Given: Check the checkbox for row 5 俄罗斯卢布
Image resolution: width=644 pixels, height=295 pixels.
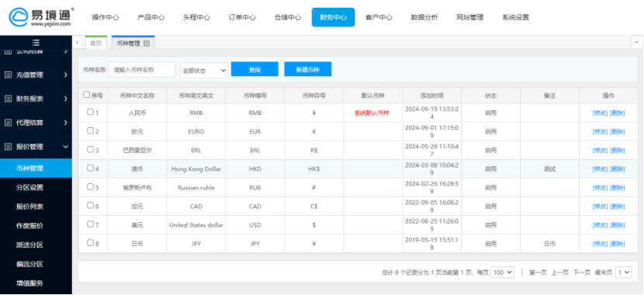Looking at the screenshot, I should (x=90, y=187).
